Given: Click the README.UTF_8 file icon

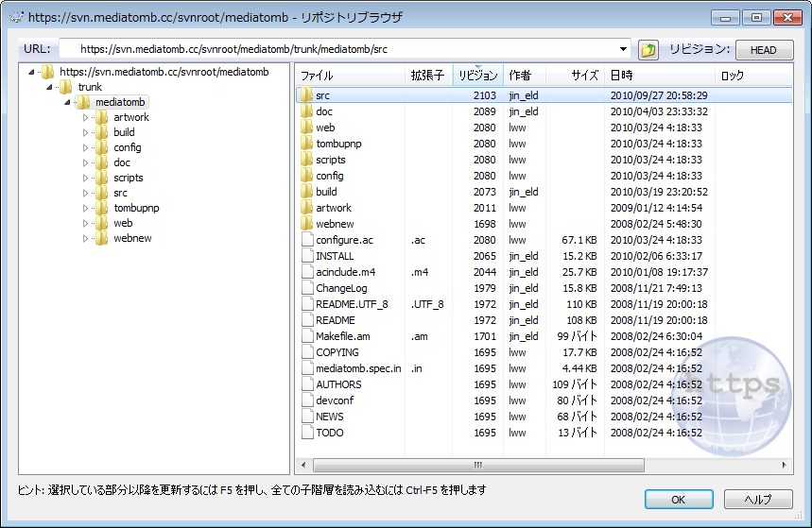Looking at the screenshot, I should (307, 304).
